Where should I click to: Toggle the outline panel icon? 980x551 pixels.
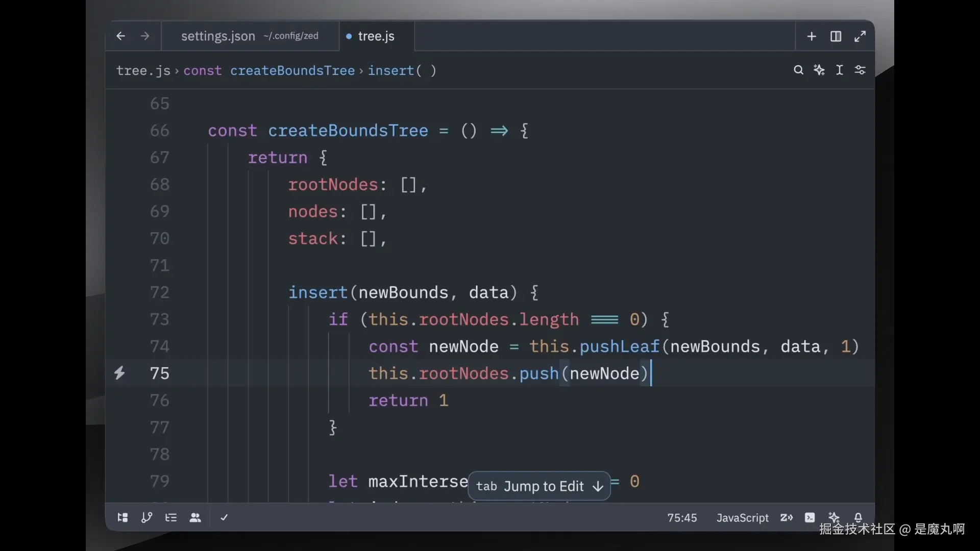(x=171, y=517)
